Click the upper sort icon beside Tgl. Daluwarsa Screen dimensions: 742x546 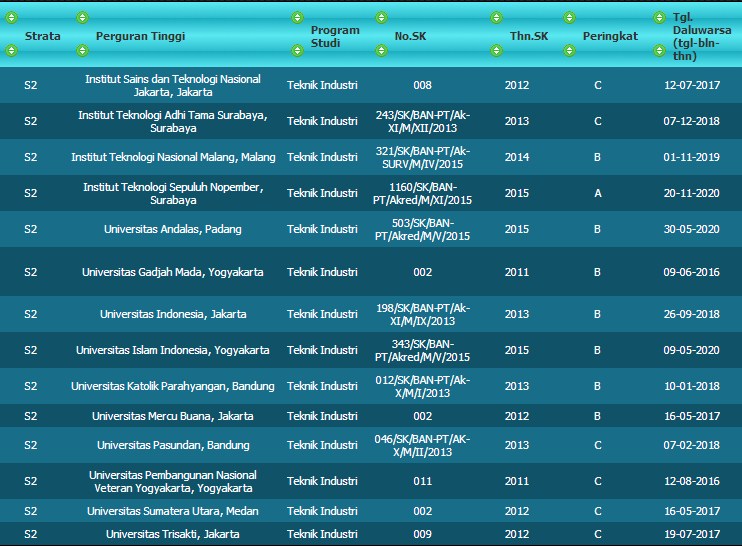pos(659,18)
